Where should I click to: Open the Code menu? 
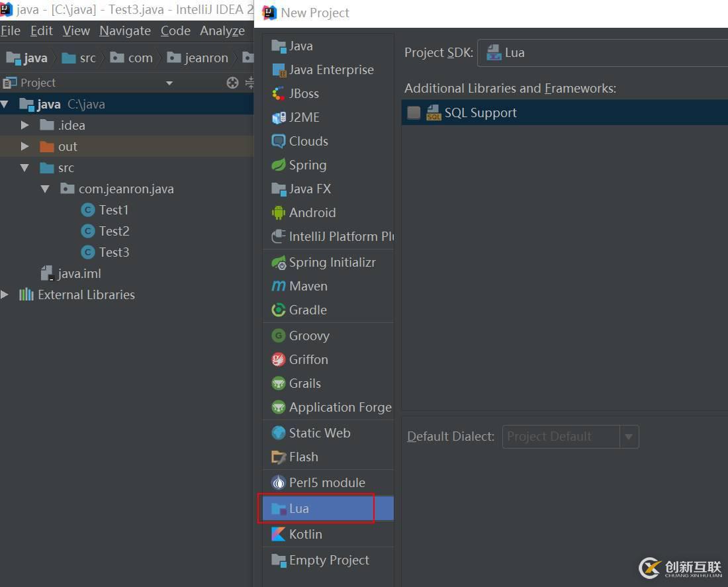coord(175,30)
